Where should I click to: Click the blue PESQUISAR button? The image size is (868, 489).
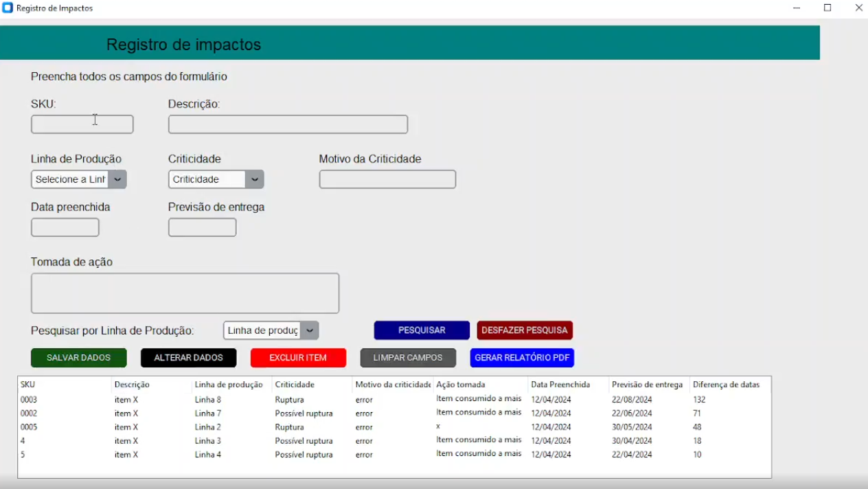[x=422, y=330]
